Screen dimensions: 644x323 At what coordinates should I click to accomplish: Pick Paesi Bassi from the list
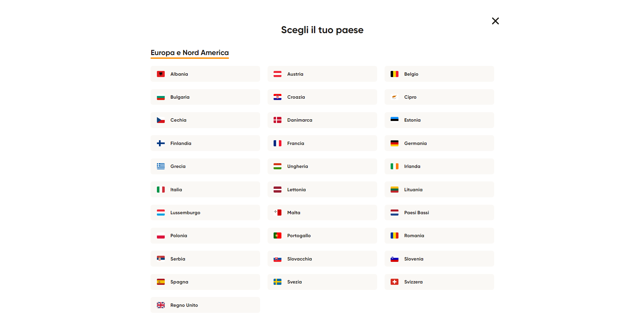pyautogui.click(x=439, y=213)
